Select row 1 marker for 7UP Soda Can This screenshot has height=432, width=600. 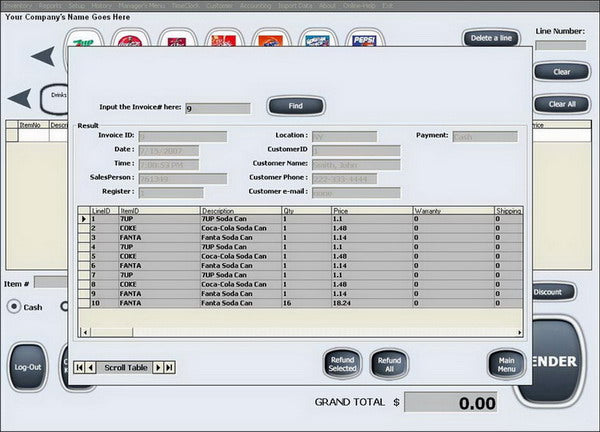pyautogui.click(x=83, y=219)
